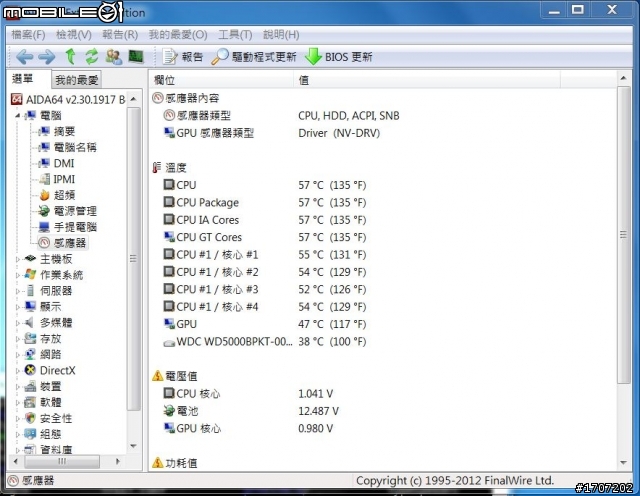Select CPU #1 / 核心 #3 row
This screenshot has height=496, width=640.
click(265, 289)
